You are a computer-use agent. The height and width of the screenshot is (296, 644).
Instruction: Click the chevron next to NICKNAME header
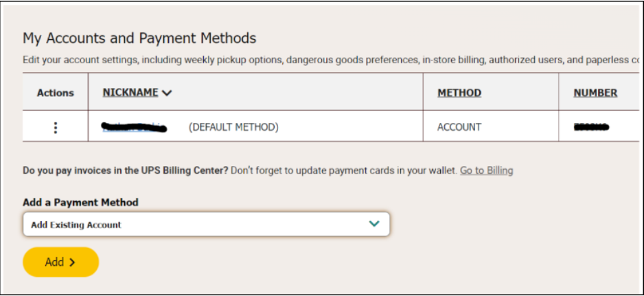(x=166, y=93)
